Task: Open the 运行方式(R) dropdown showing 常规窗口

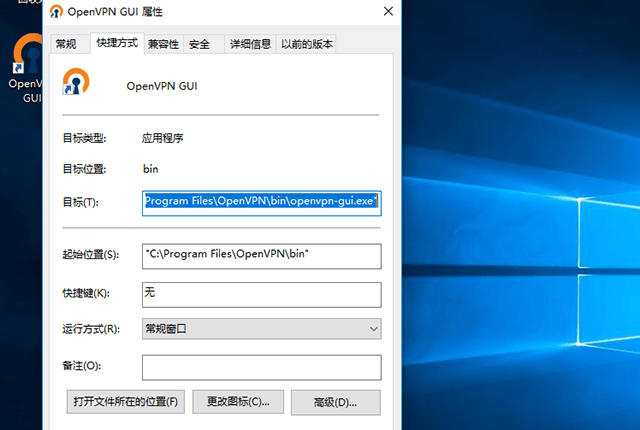Action: coord(262,329)
